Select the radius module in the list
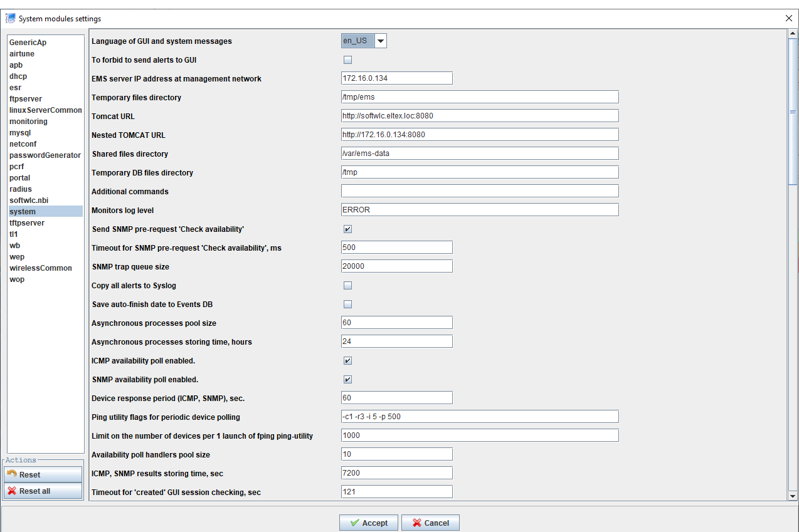This screenshot has height=532, width=799. tap(21, 189)
